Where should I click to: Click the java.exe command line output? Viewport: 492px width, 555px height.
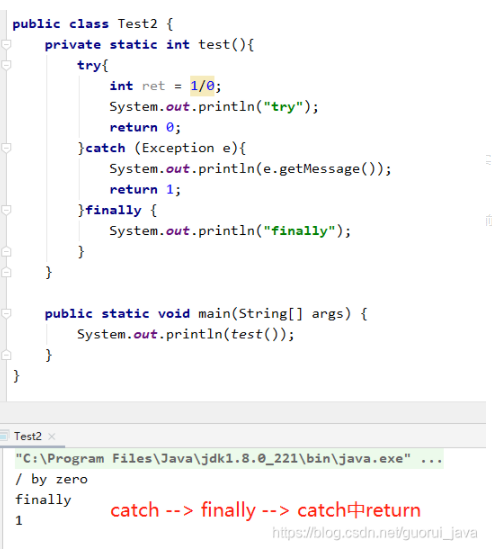pos(229,459)
